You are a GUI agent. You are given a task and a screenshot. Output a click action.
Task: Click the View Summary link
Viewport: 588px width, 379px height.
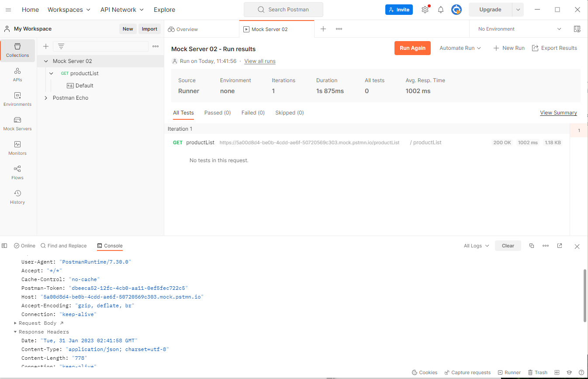(558, 113)
